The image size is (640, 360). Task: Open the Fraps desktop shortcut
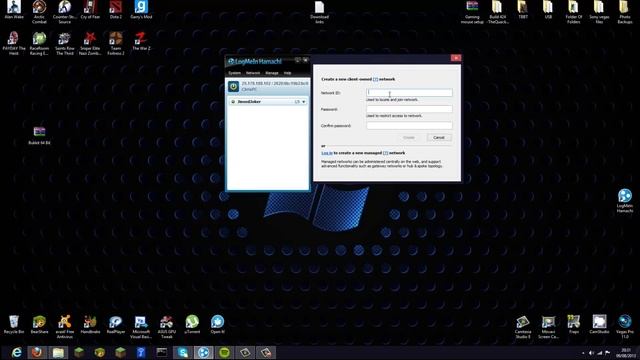tap(574, 324)
